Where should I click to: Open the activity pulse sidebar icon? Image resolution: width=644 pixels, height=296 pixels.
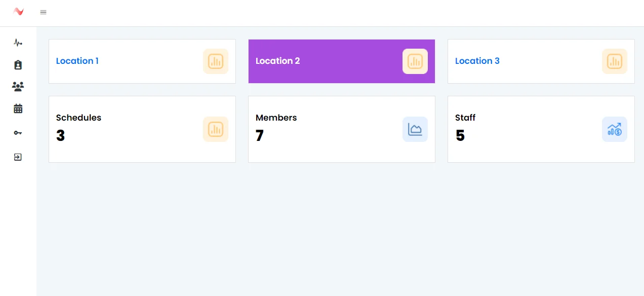(18, 43)
